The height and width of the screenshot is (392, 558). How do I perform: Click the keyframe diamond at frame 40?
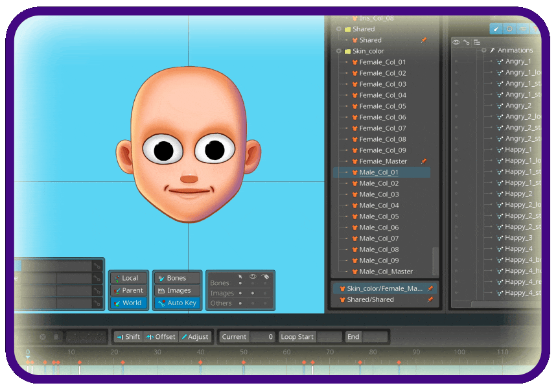(x=200, y=362)
